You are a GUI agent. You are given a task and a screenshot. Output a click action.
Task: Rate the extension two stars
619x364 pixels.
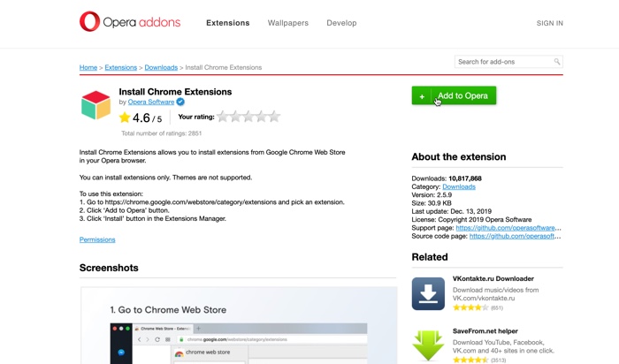tap(236, 117)
